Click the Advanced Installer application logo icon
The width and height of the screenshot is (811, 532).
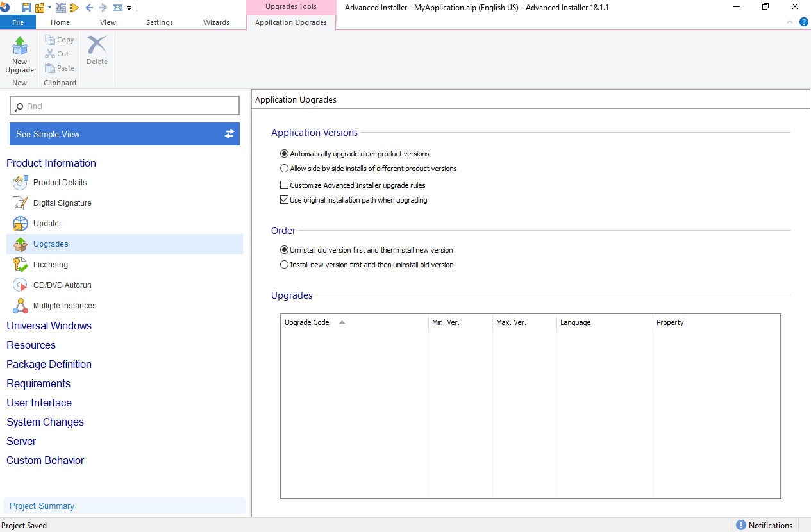tap(4, 8)
